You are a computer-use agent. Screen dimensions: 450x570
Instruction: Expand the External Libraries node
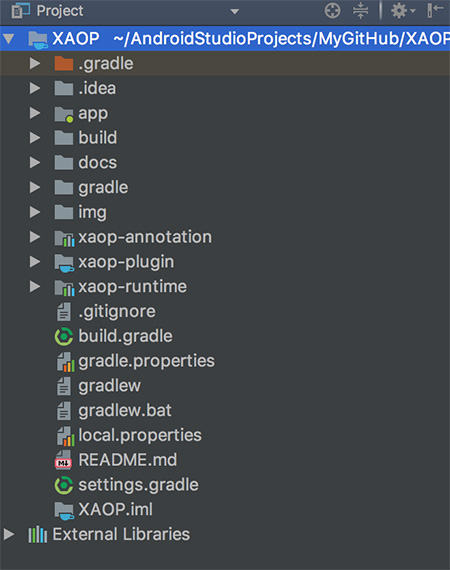tap(9, 534)
